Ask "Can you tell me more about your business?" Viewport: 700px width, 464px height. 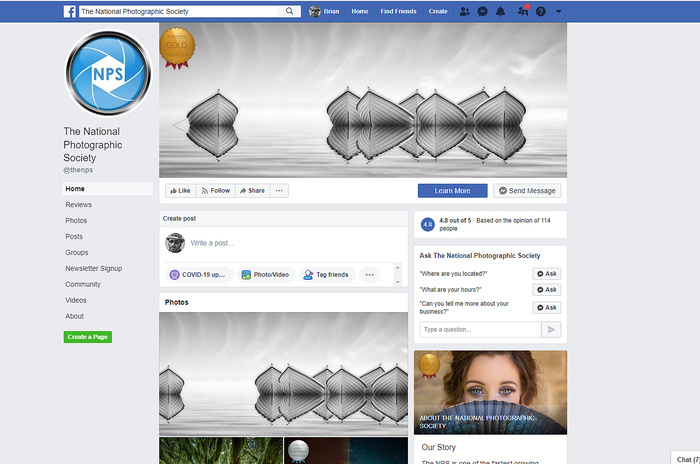pos(547,308)
